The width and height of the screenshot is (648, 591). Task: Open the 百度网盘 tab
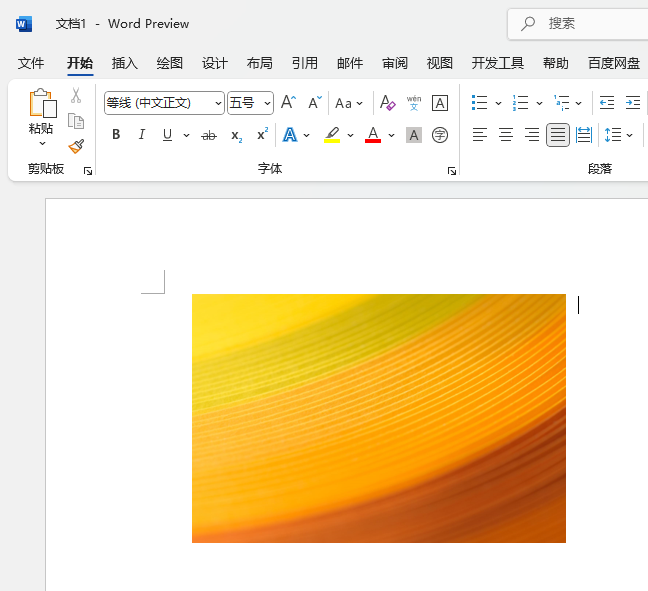[x=614, y=63]
